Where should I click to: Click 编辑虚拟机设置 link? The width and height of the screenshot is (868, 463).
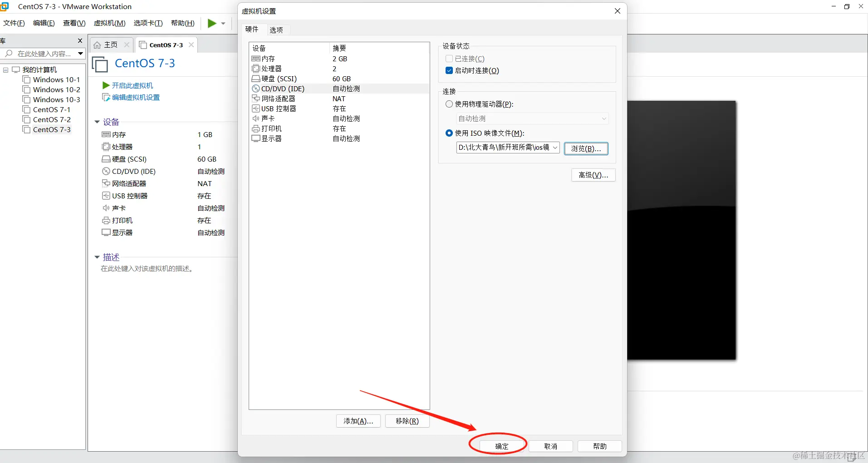(136, 97)
